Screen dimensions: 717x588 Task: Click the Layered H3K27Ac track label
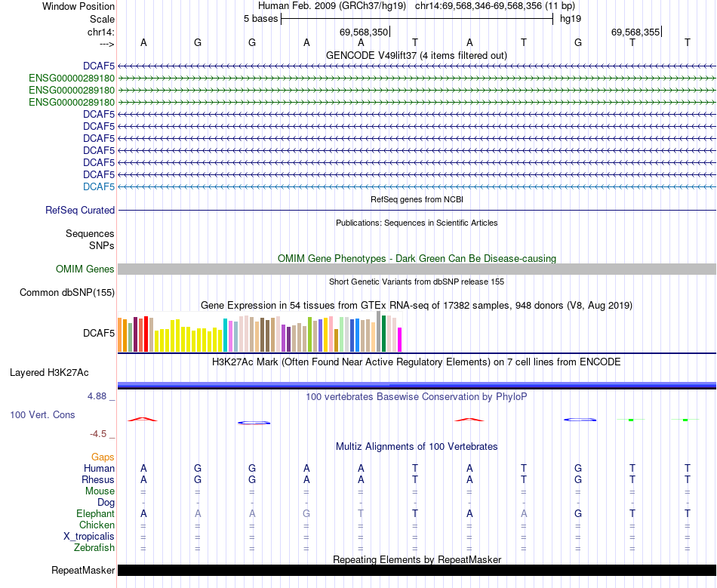(x=49, y=372)
